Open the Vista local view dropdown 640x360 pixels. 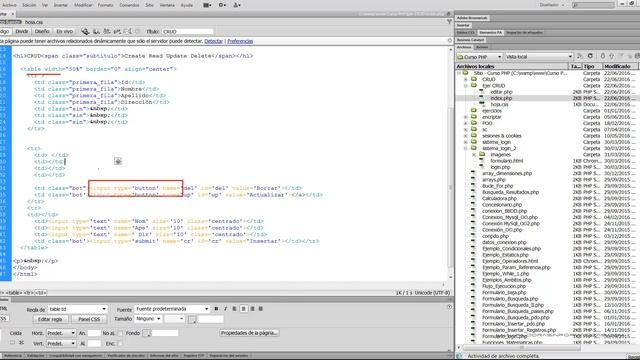point(539,57)
